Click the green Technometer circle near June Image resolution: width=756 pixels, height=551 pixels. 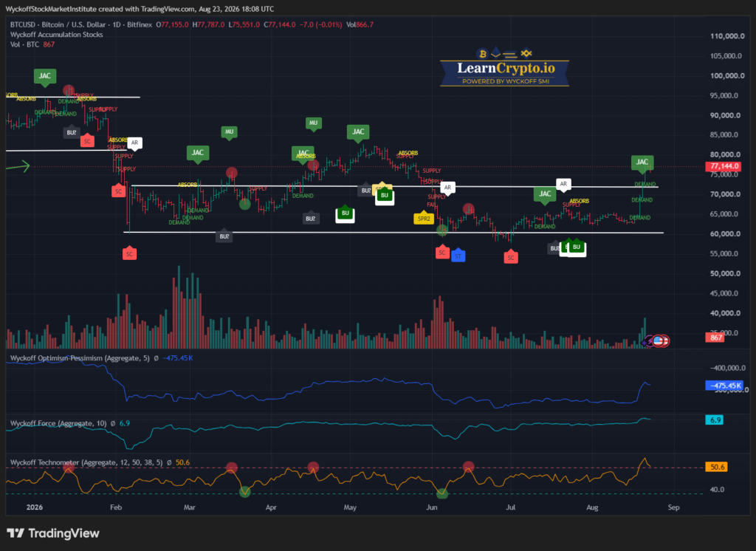pos(442,493)
